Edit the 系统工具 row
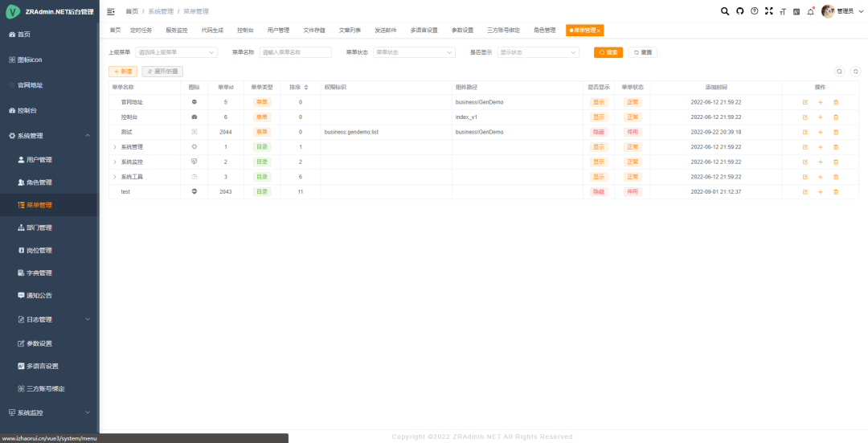 pyautogui.click(x=805, y=177)
